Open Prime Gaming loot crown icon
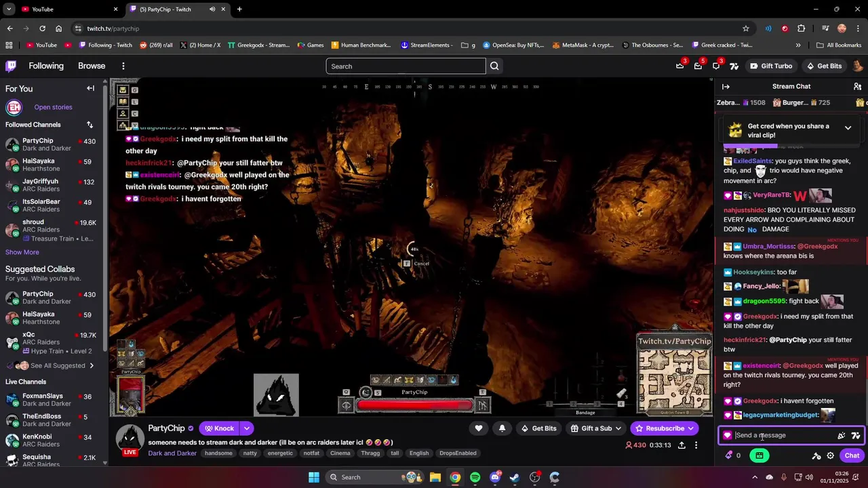Screen dimensions: 868x488 680,66
